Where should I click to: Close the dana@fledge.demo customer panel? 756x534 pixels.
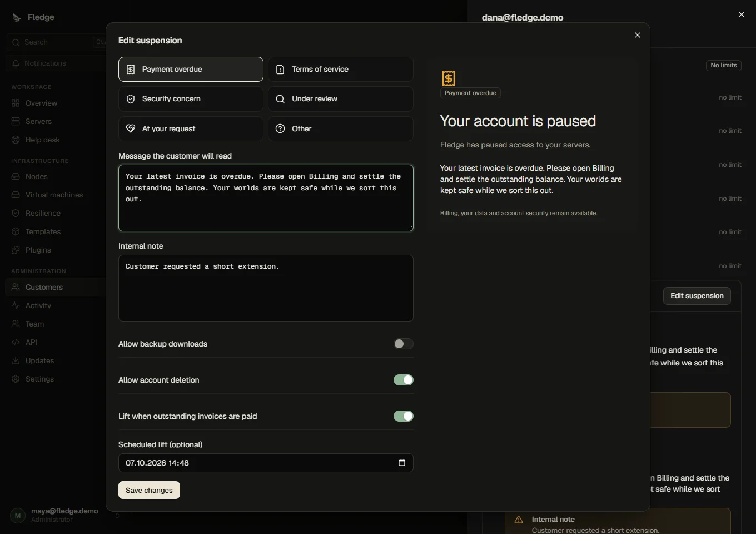pos(742,14)
